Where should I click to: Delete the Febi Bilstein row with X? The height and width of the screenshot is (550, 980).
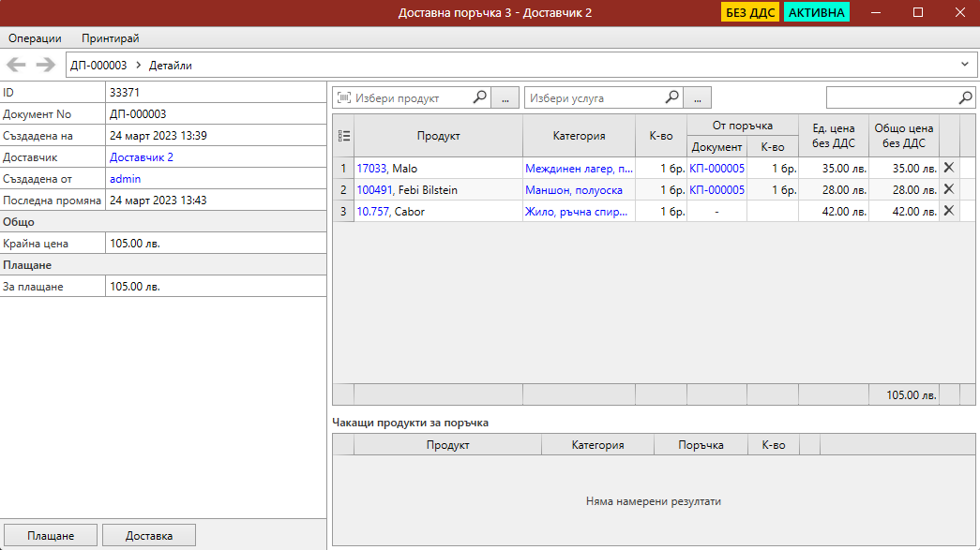(x=949, y=189)
